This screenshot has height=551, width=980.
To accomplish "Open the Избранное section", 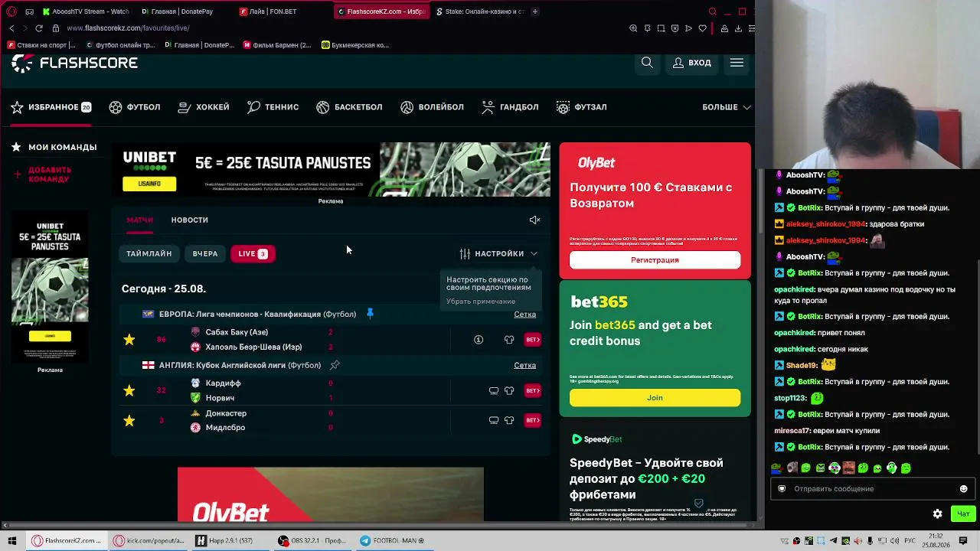I will click(x=51, y=107).
